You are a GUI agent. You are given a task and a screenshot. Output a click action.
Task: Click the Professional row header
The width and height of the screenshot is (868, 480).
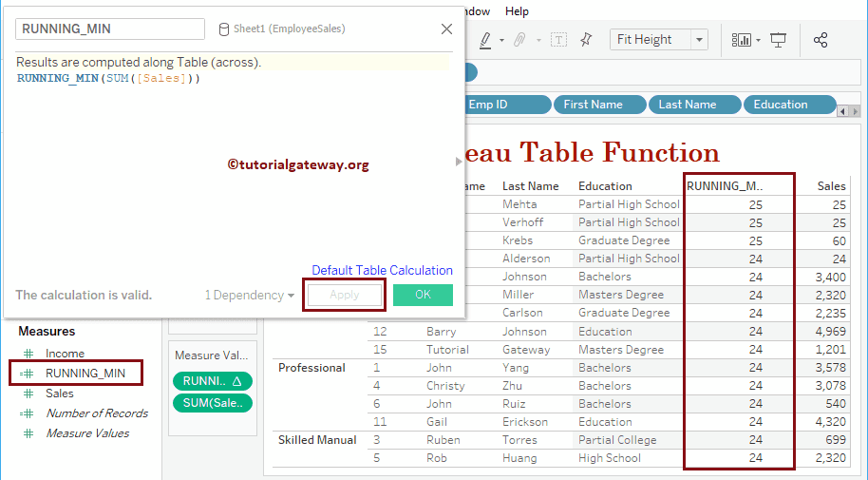pyautogui.click(x=311, y=368)
